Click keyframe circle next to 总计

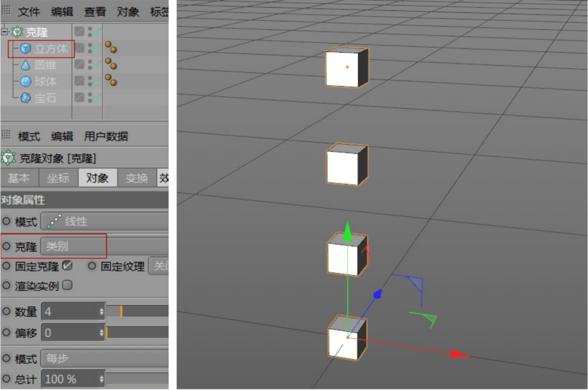pyautogui.click(x=7, y=379)
